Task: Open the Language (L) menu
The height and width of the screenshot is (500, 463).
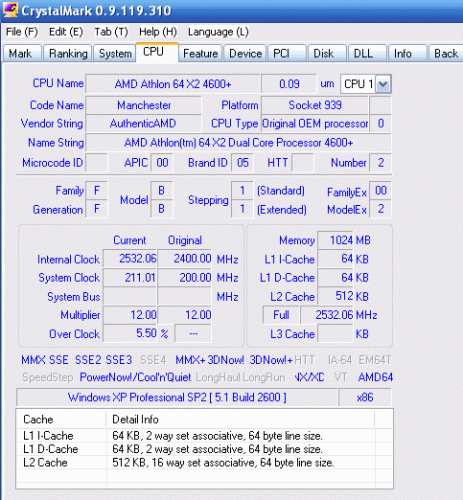Action: click(x=218, y=32)
